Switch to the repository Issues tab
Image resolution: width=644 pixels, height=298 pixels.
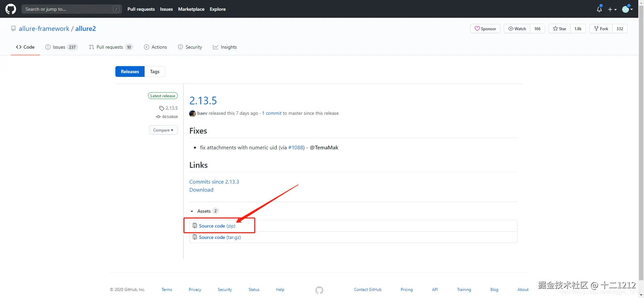[x=62, y=47]
